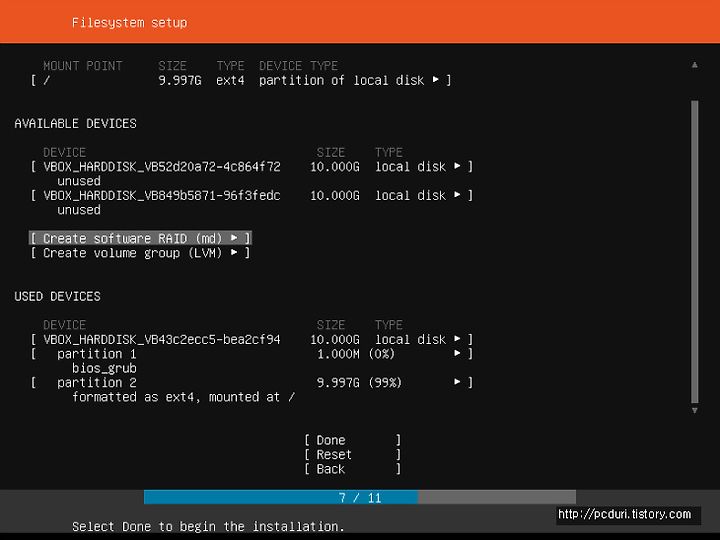Open partition 2 options arrow

(x=457, y=382)
